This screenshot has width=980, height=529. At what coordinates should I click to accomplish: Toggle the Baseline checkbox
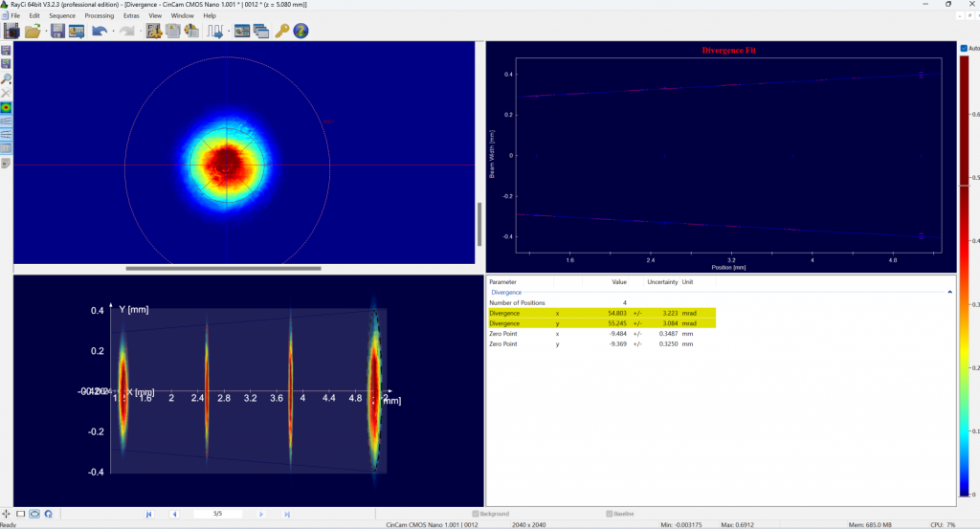tap(610, 514)
